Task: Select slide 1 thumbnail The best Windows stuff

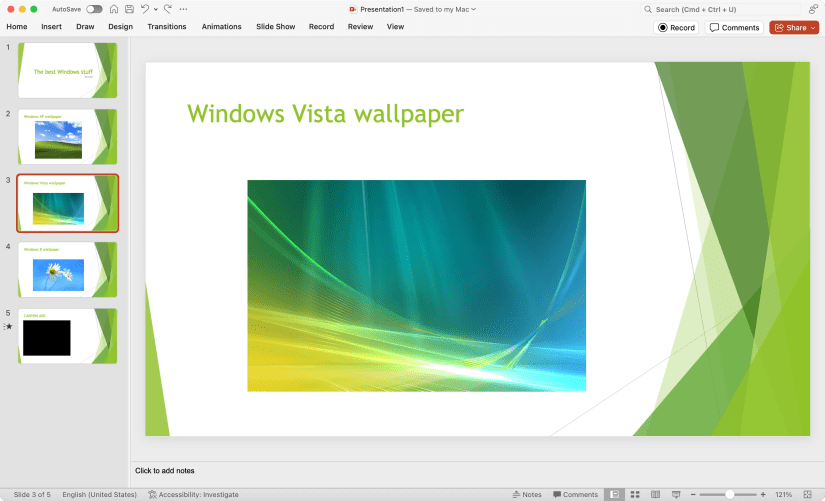Action: click(67, 70)
